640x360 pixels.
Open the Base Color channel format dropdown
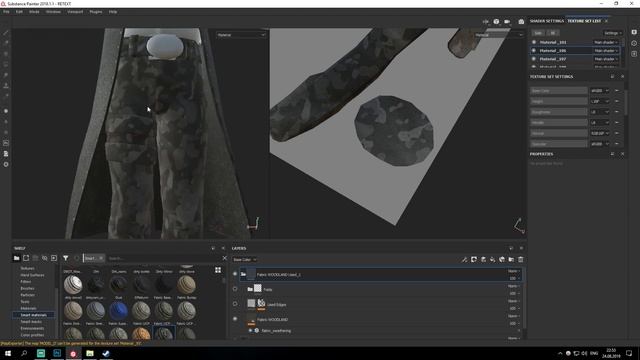[600, 91]
